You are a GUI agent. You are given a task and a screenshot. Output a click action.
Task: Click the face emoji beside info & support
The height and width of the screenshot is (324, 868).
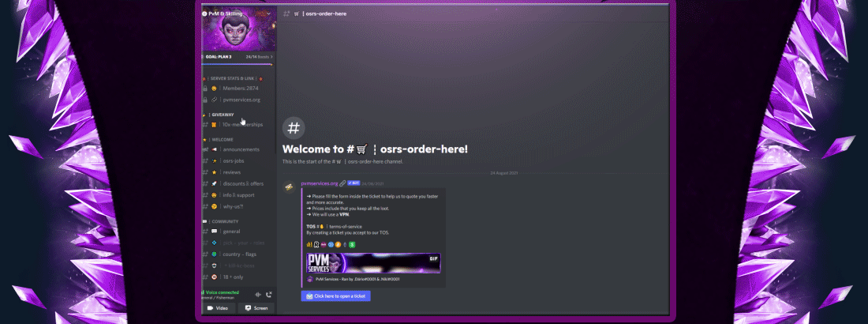(214, 195)
